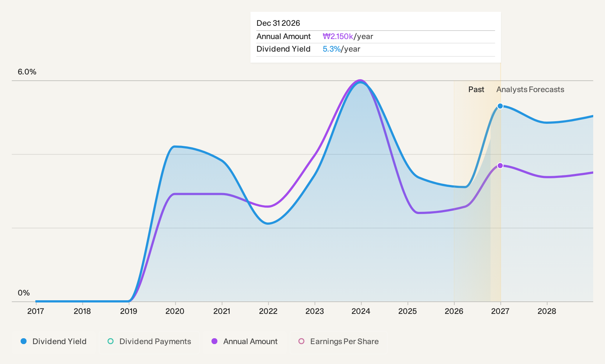Toggle the Annual Amount legend series
This screenshot has width=605, height=364.
point(244,342)
